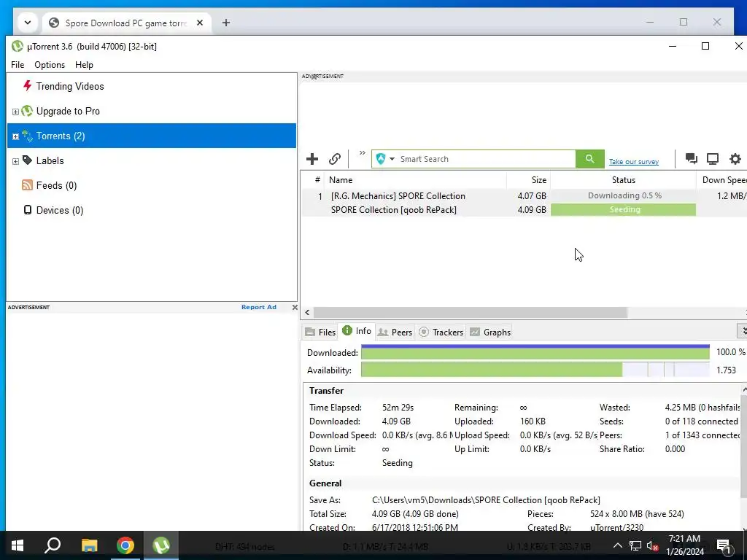Image resolution: width=747 pixels, height=560 pixels.
Task: Select Upgrade to Pro in the sidebar
Action: [68, 111]
